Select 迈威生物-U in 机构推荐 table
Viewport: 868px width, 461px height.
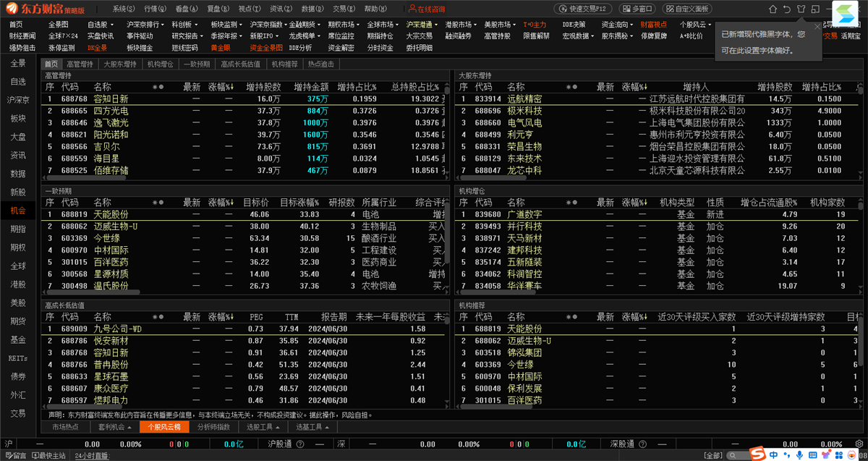(x=529, y=340)
